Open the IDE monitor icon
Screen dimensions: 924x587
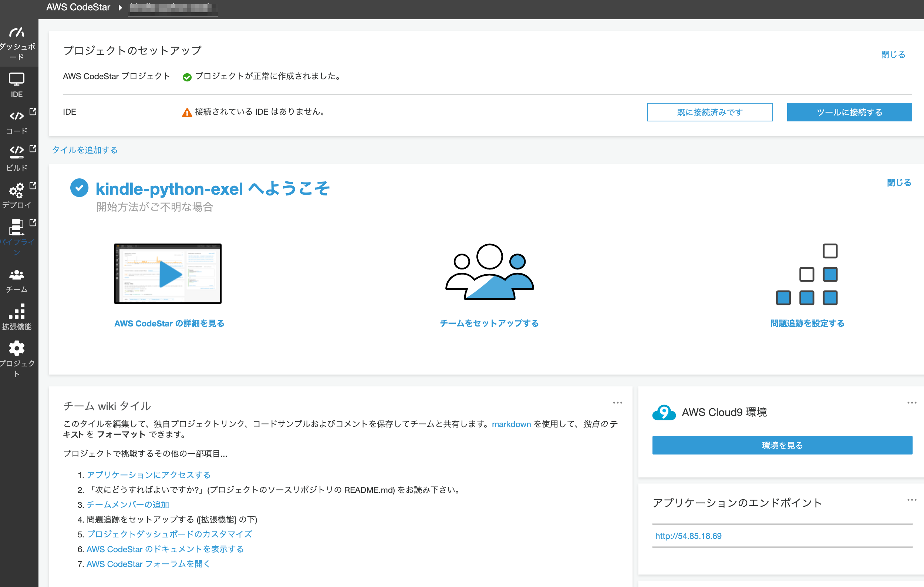click(x=17, y=80)
